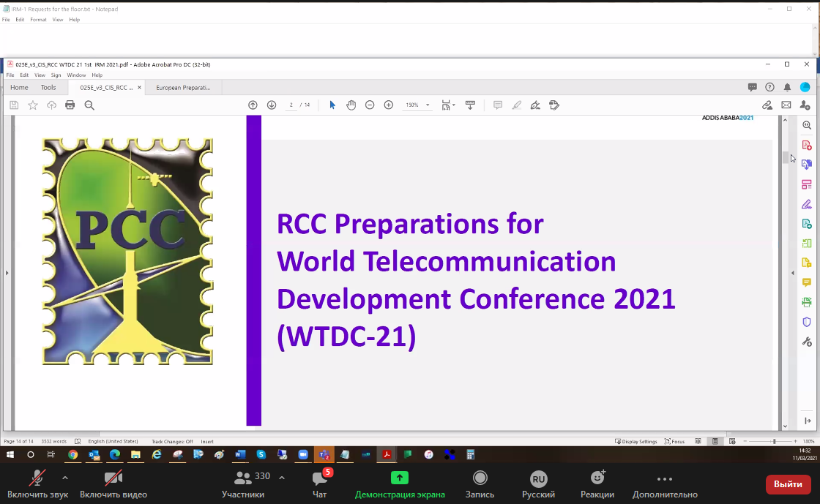Click the vertical scrollbar thumb in Acrobat
The width and height of the screenshot is (820, 504).
click(x=786, y=158)
